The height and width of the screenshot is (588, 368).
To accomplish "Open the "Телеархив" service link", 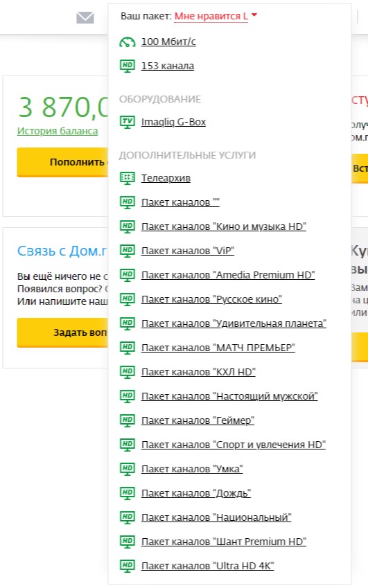I will 166,178.
